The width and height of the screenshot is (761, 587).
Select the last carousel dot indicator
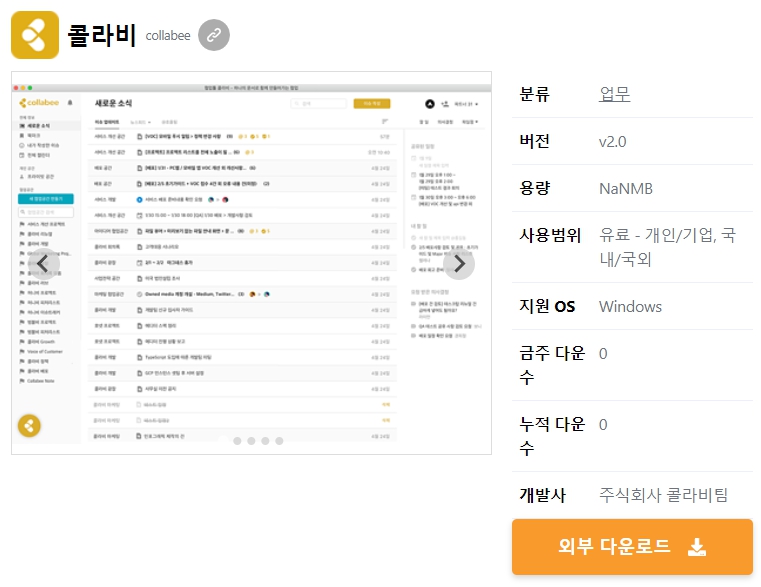279,441
